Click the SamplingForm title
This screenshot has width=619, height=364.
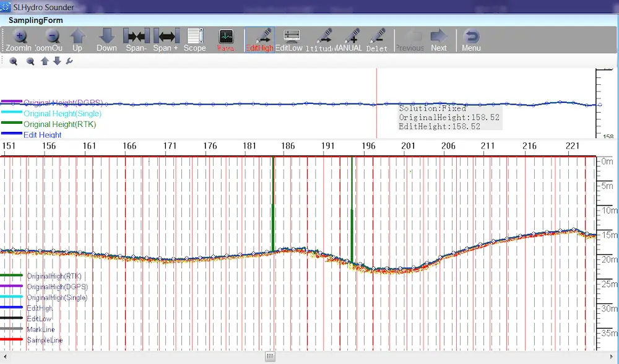(x=35, y=20)
